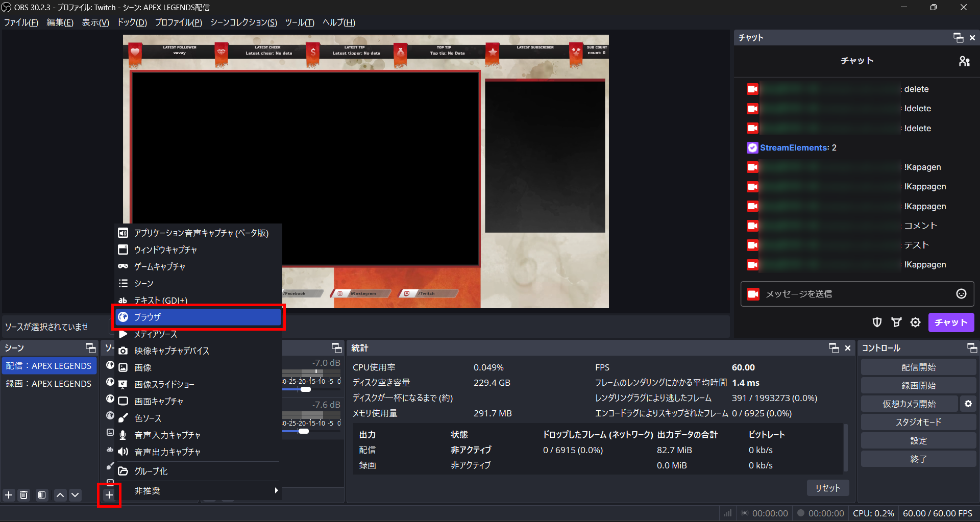Open the プロファイル(P) menu
Viewport: 980px width, 522px height.
(179, 22)
